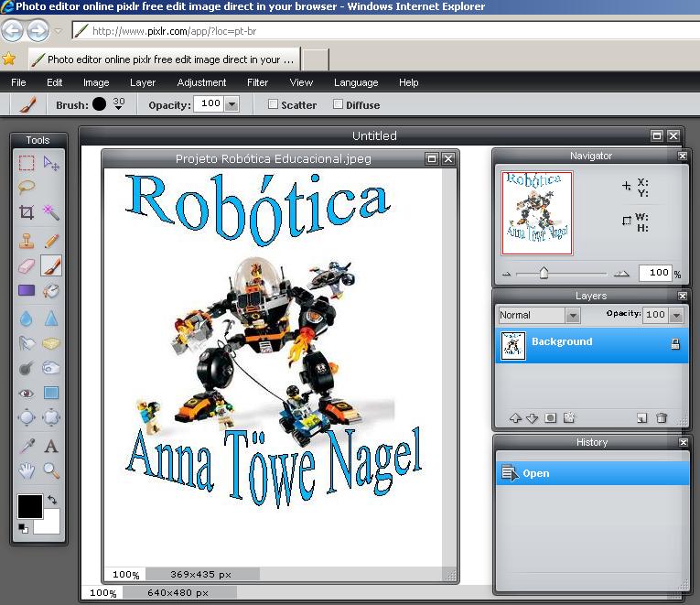This screenshot has width=700, height=605.
Task: Open the File menu
Action: (x=18, y=82)
